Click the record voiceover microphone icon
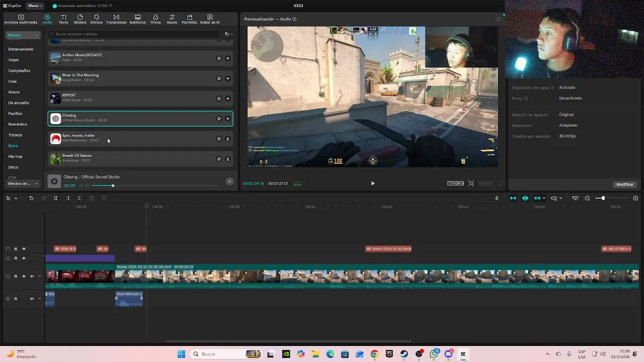This screenshot has width=644, height=362. (497, 198)
